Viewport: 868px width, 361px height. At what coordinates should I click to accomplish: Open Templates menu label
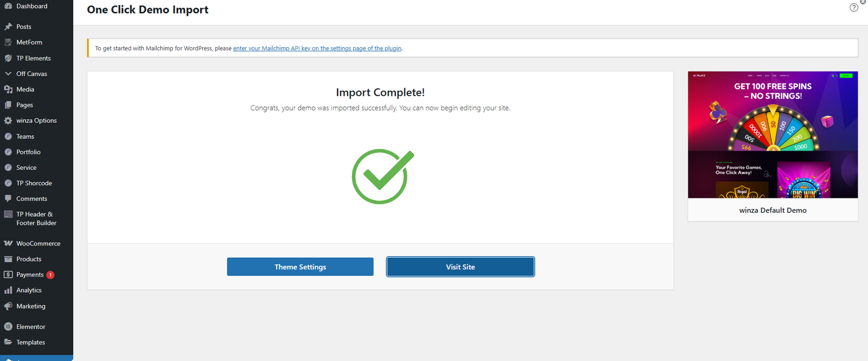31,343
